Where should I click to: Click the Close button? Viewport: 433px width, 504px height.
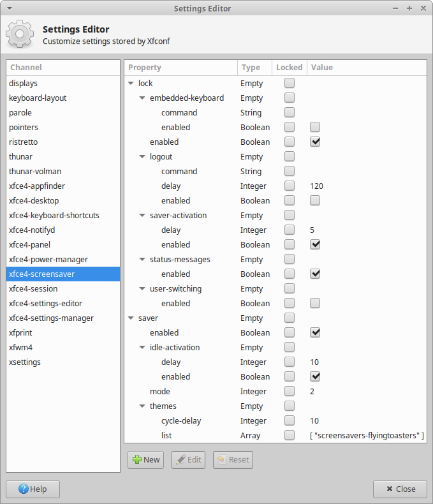pyautogui.click(x=400, y=489)
